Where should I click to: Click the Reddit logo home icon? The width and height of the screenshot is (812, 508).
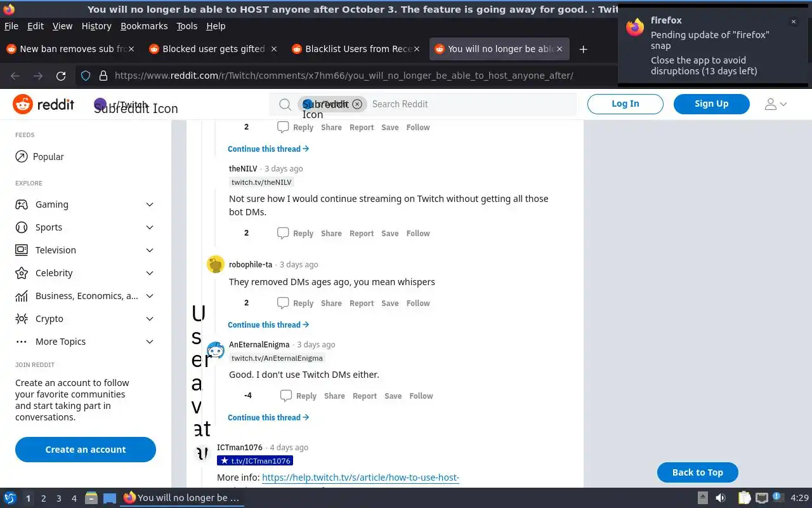tap(23, 104)
